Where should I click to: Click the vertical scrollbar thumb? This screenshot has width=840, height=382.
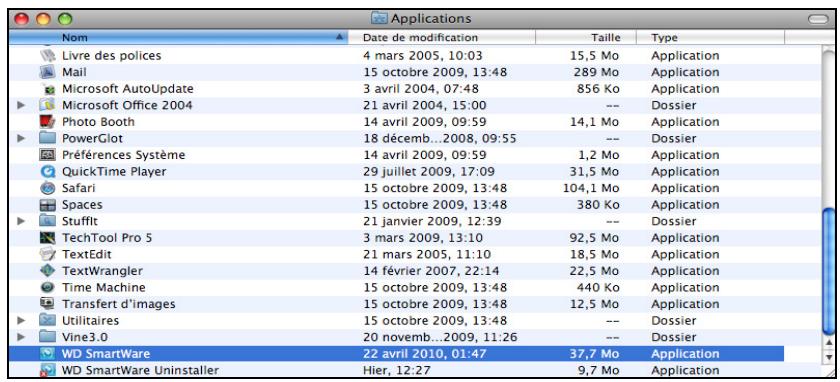[828, 272]
